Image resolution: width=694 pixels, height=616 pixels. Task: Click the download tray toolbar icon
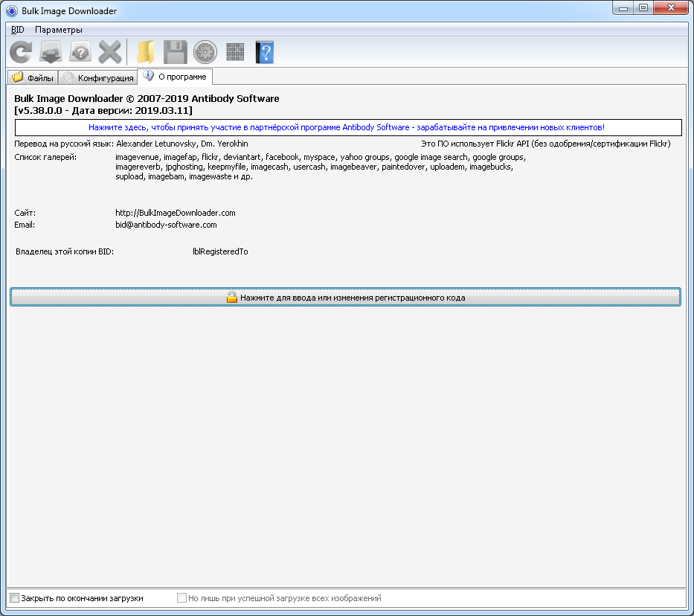click(x=51, y=52)
